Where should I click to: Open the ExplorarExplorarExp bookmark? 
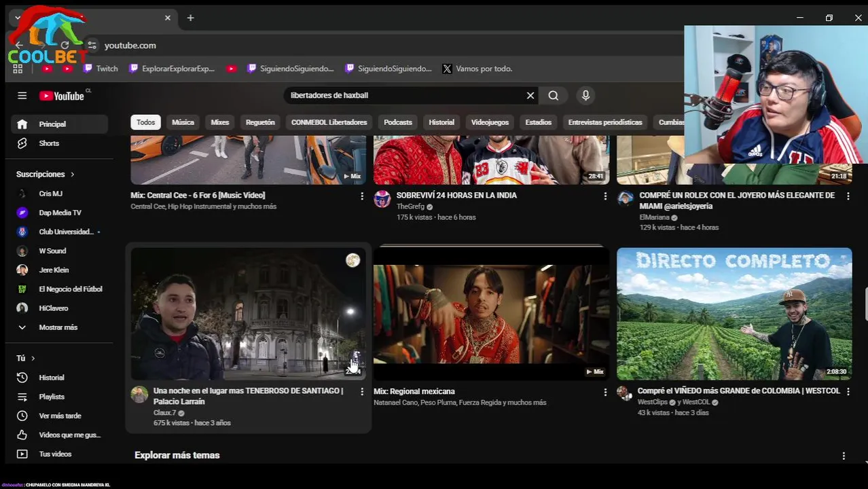point(172,69)
